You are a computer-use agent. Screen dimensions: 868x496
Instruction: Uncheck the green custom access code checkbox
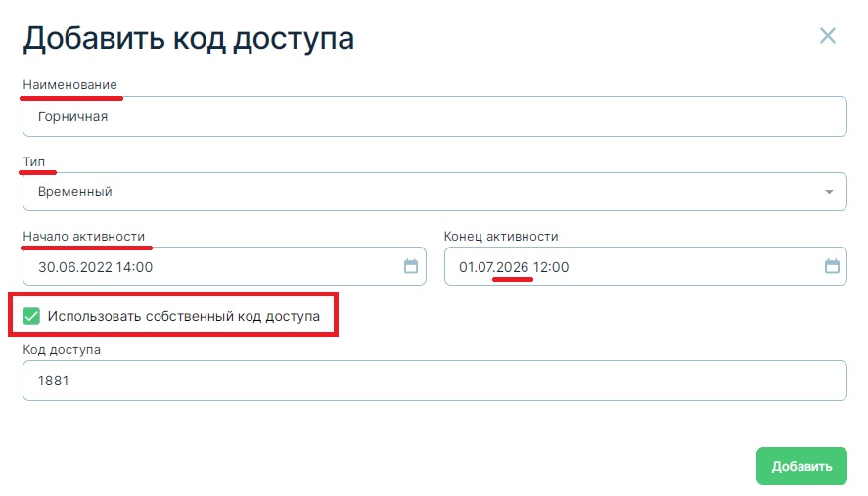click(x=31, y=316)
